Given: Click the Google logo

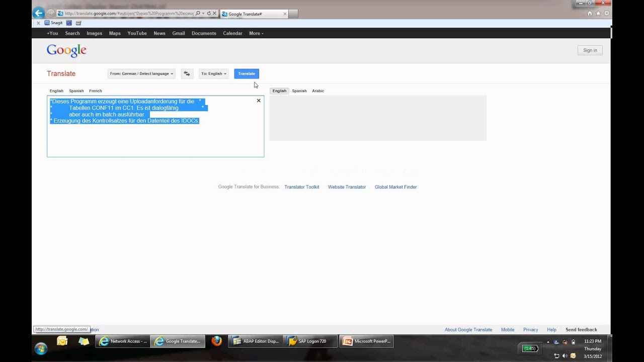Looking at the screenshot, I should (x=66, y=50).
